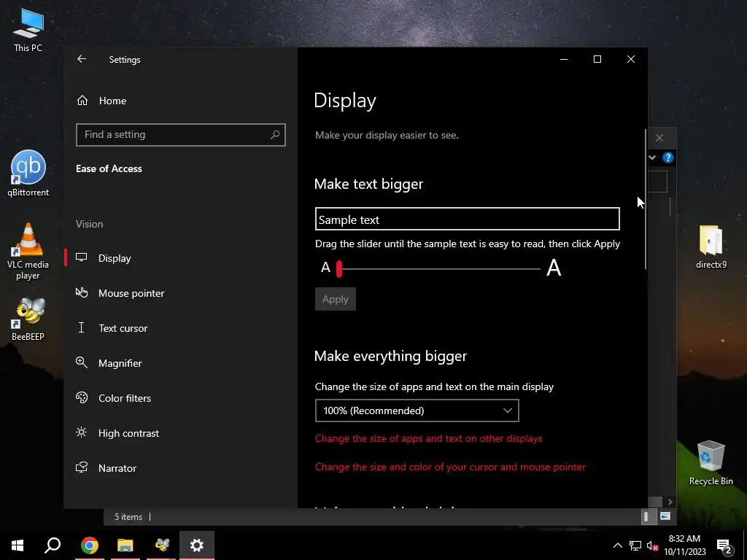Click the Settings gear in the taskbar
This screenshot has height=560, width=747.
[x=197, y=545]
